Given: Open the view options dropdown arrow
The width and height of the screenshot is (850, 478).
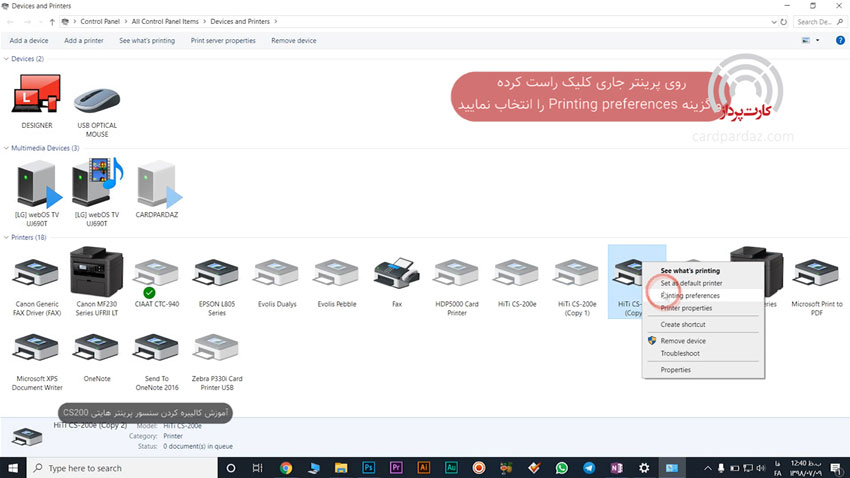Looking at the screenshot, I should [x=817, y=40].
